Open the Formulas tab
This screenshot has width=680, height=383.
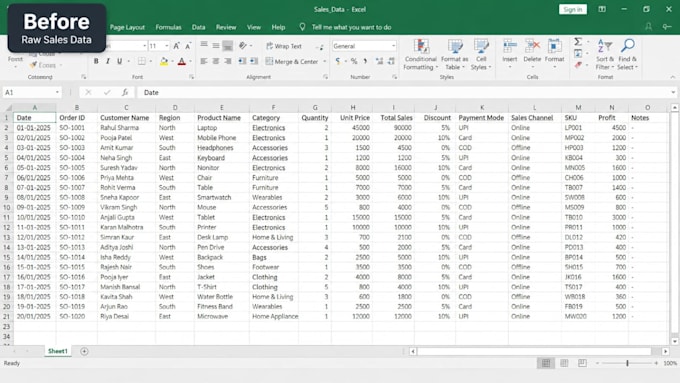click(168, 27)
